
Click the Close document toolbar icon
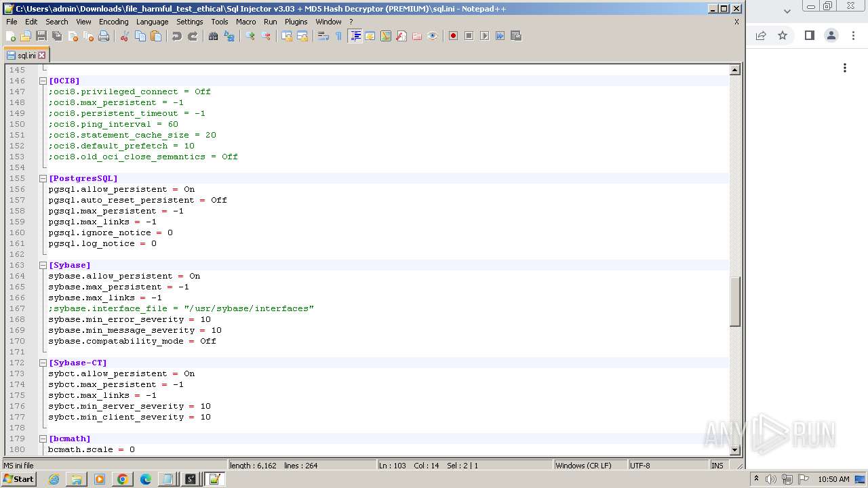[73, 36]
